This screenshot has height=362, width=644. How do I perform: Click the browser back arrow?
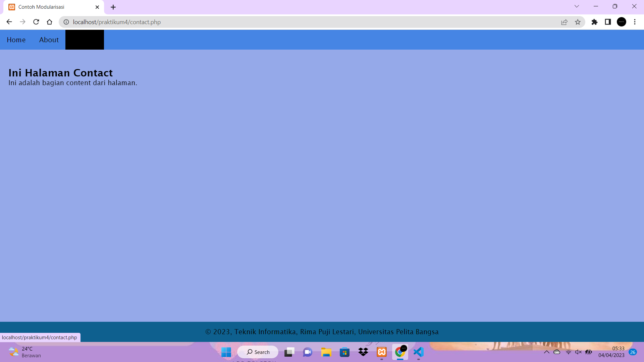click(x=9, y=22)
